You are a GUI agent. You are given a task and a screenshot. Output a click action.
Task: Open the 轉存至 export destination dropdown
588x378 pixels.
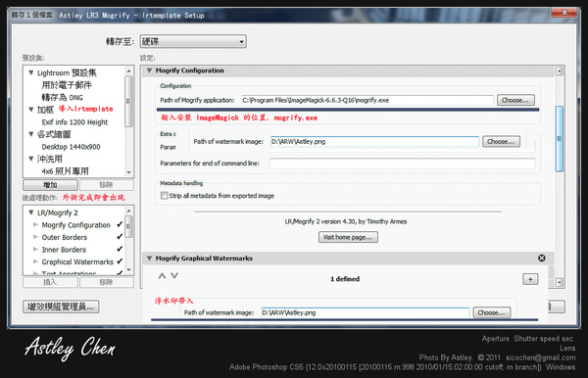193,41
